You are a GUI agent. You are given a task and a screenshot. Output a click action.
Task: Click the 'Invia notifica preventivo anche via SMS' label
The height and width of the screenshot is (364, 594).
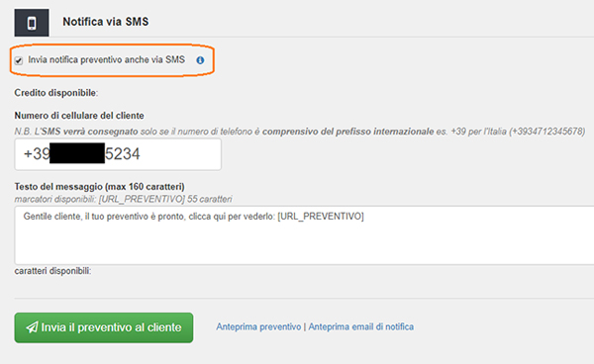pos(107,59)
